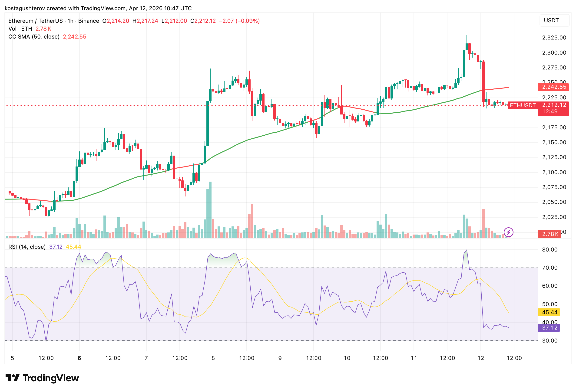
Task: Click the Vol · ETH indicator label
Action: pyautogui.click(x=20, y=29)
